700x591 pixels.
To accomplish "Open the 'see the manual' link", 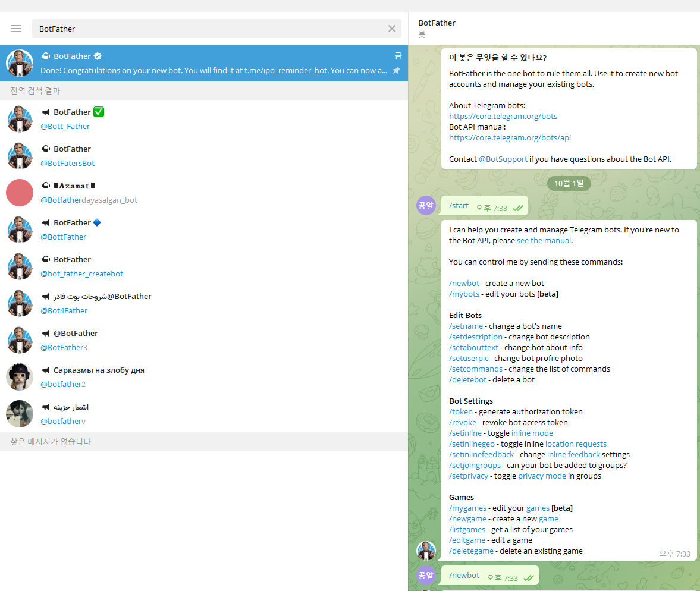I will tap(544, 240).
